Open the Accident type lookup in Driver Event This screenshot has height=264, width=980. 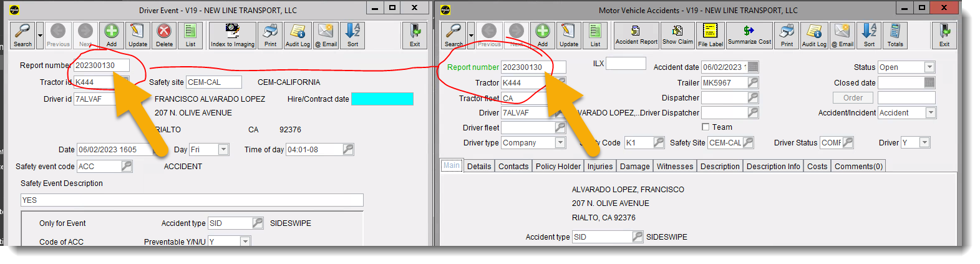(258, 223)
